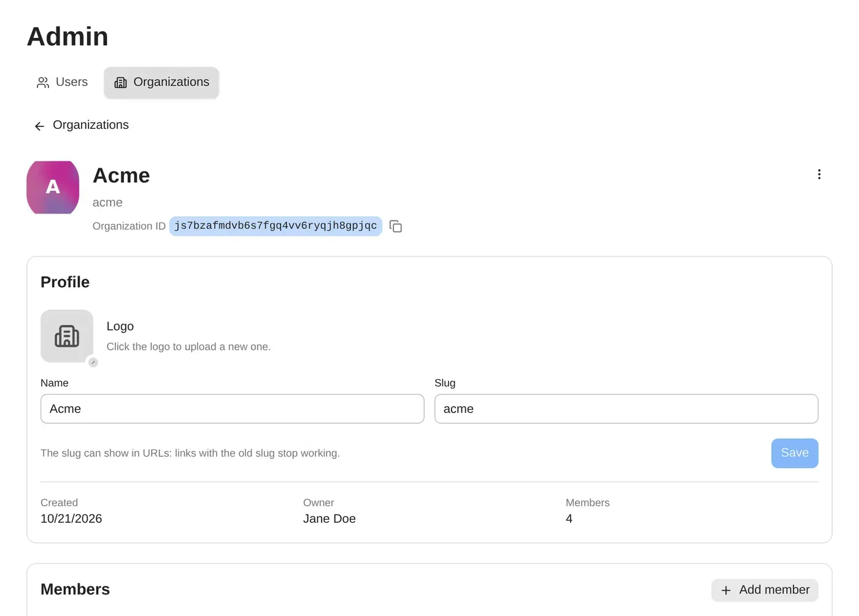859x616 pixels.
Task: Click the members count 4
Action: coord(569,518)
